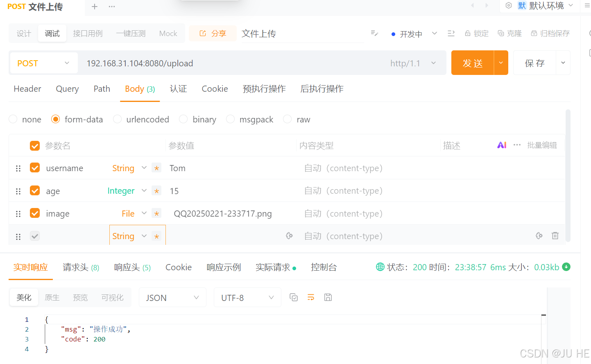Uncheck the username parameter

[x=35, y=168]
